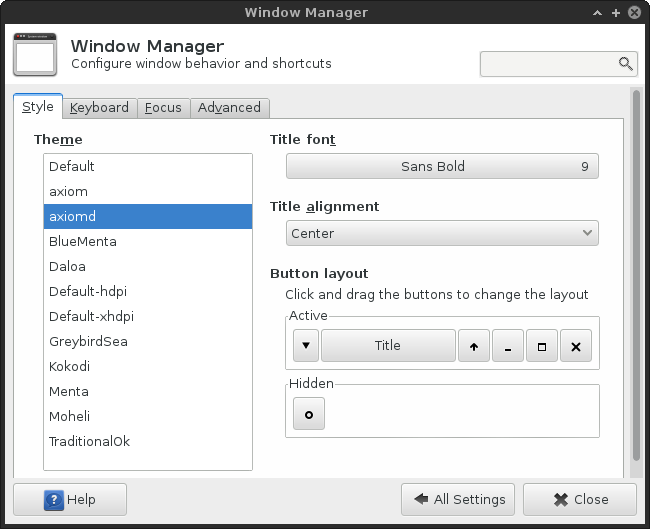Select the BlueMenta theme
The width and height of the screenshot is (650, 529).
pos(83,242)
